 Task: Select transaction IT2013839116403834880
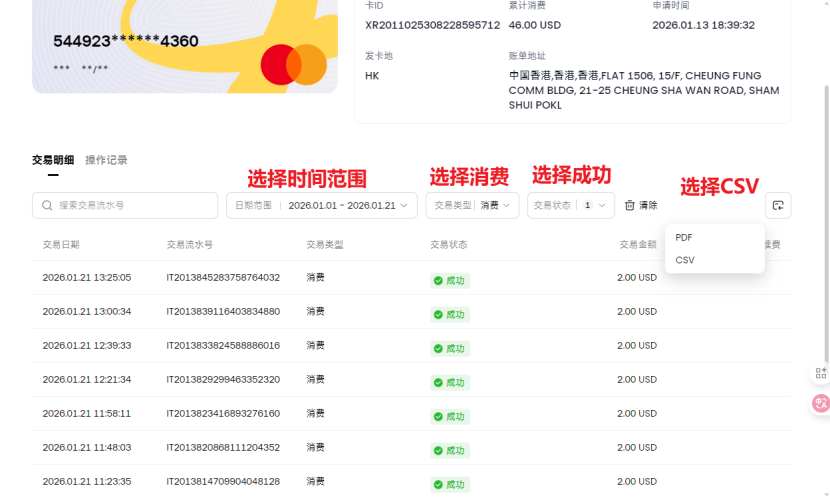(x=223, y=311)
